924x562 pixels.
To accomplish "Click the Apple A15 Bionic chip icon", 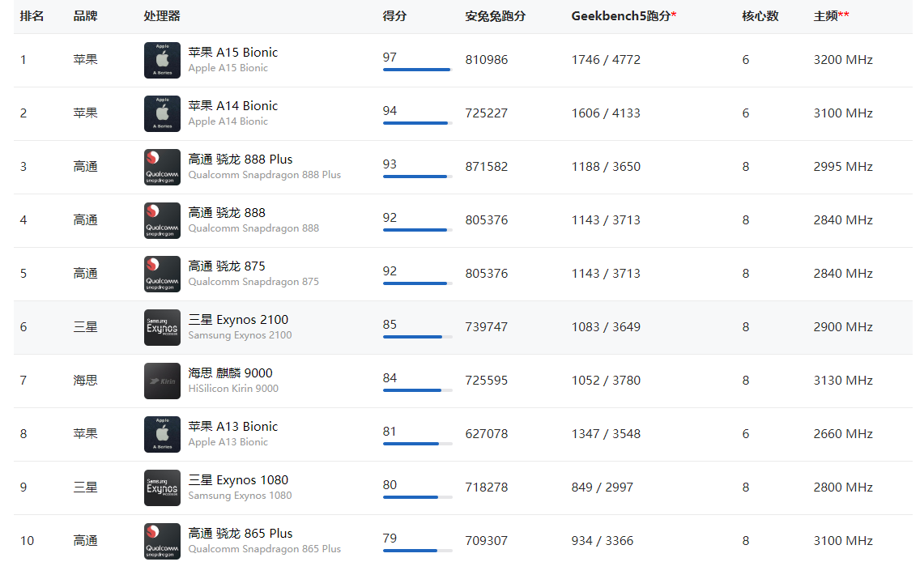I will (x=162, y=60).
